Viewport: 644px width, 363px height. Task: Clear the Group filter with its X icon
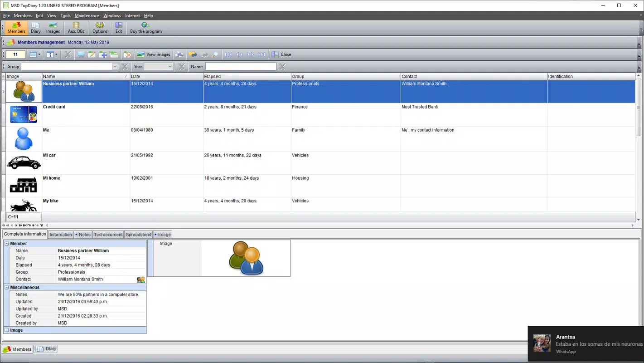pos(125,67)
